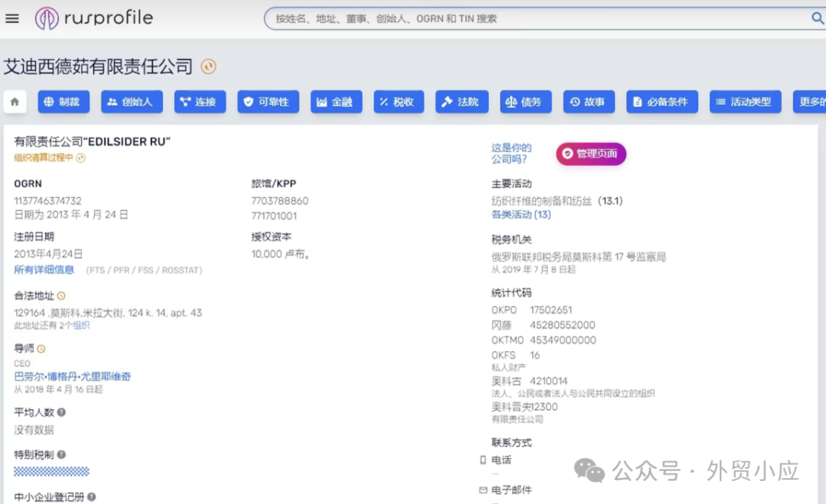
Task: Expand the 更多 tab
Action: [810, 102]
